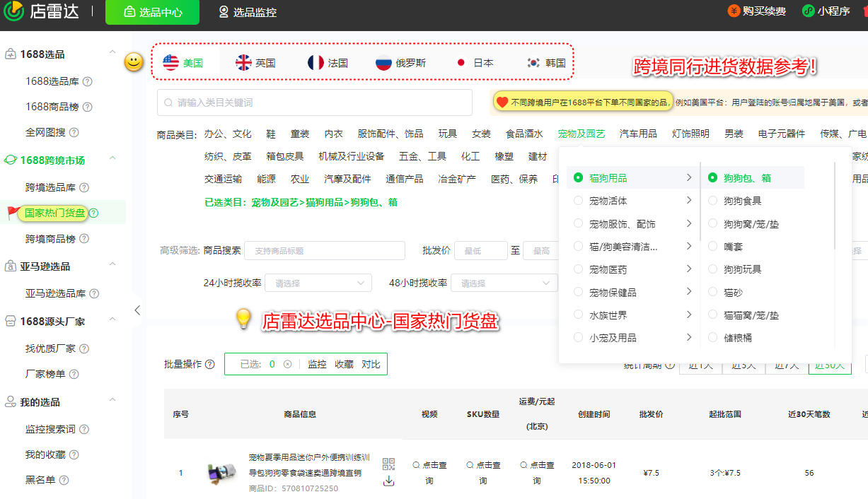The image size is (868, 499).
Task: Expand the 宠物服饰、配饰 subcategory arrow
Action: [690, 223]
